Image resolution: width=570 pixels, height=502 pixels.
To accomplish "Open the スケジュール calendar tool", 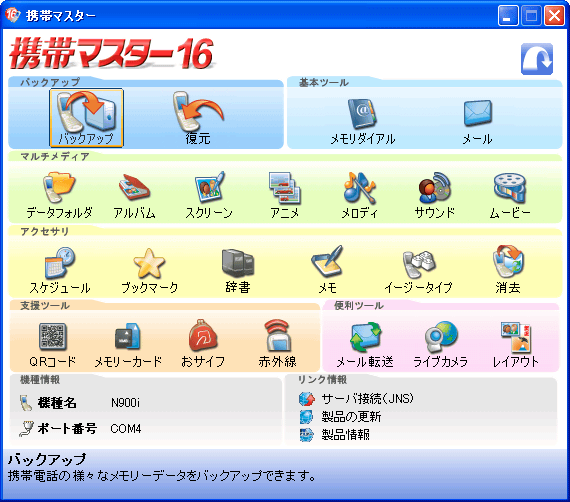I will (60, 271).
